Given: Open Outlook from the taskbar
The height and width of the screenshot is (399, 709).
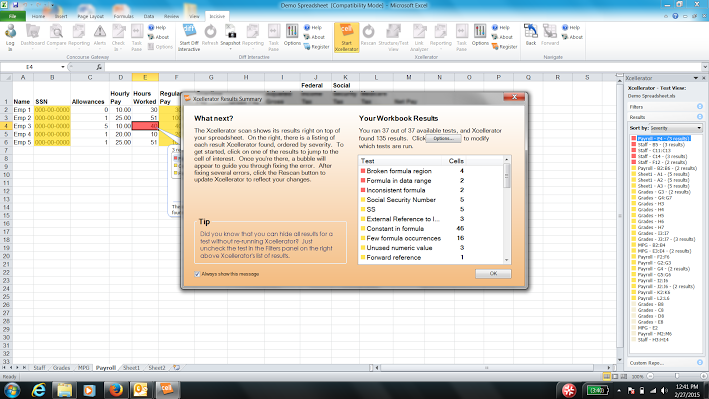Looking at the screenshot, I should [142, 390].
